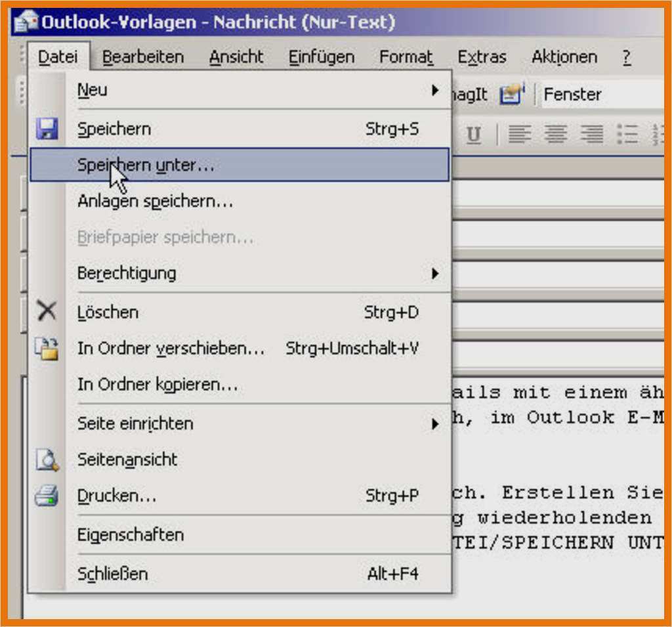
Task: Open the Extras menu
Action: (482, 58)
